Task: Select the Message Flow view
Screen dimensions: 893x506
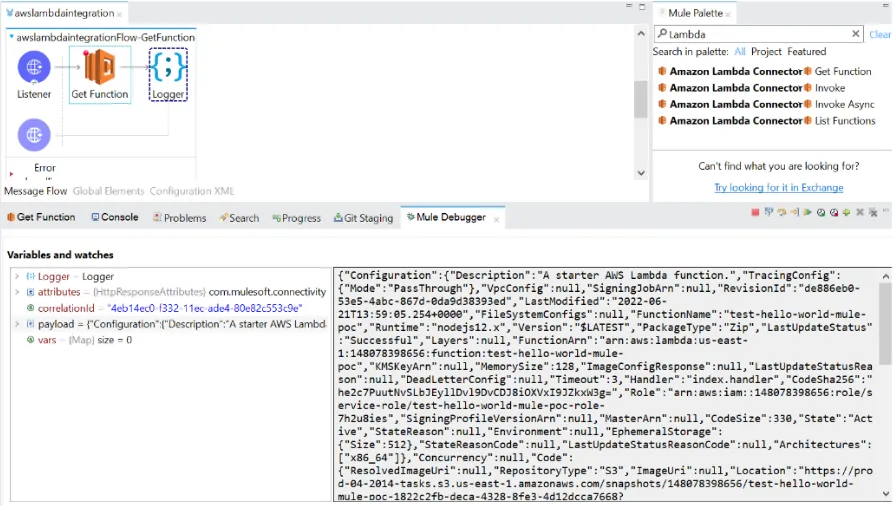Action: [x=35, y=191]
